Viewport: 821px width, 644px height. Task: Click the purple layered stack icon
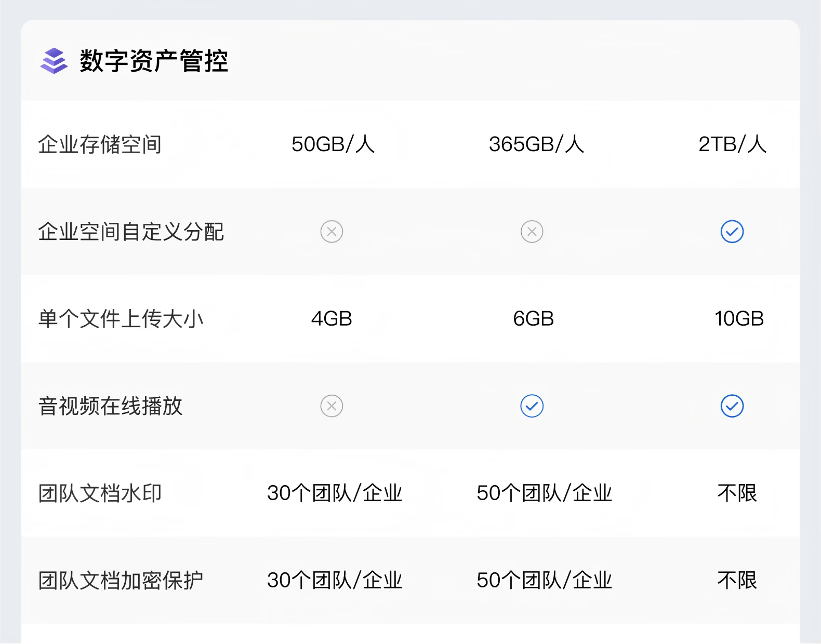click(54, 61)
